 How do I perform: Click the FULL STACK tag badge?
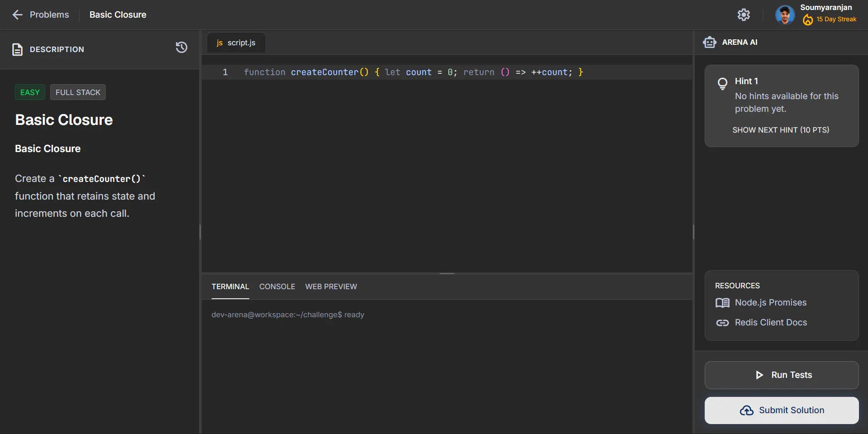pyautogui.click(x=78, y=92)
